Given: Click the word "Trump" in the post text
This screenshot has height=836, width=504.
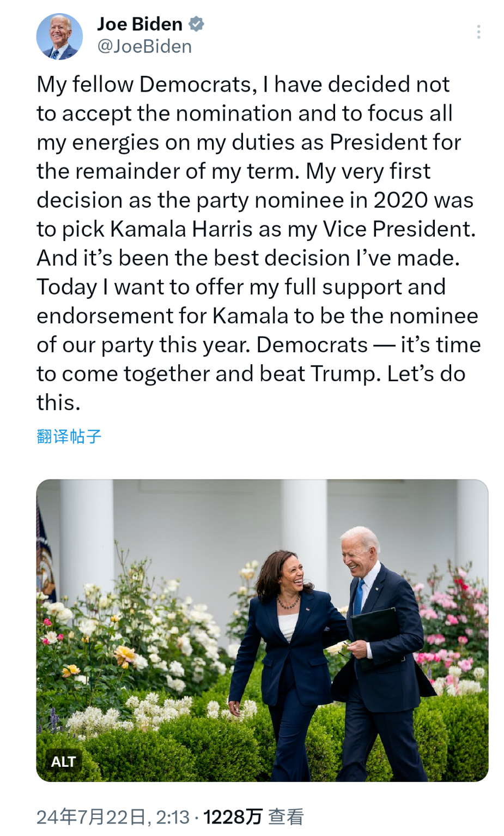Looking at the screenshot, I should point(344,374).
